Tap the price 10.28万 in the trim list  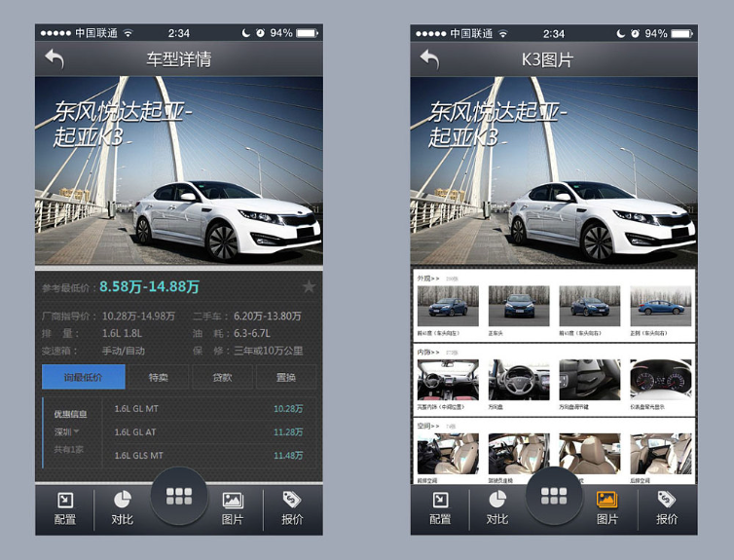288,409
